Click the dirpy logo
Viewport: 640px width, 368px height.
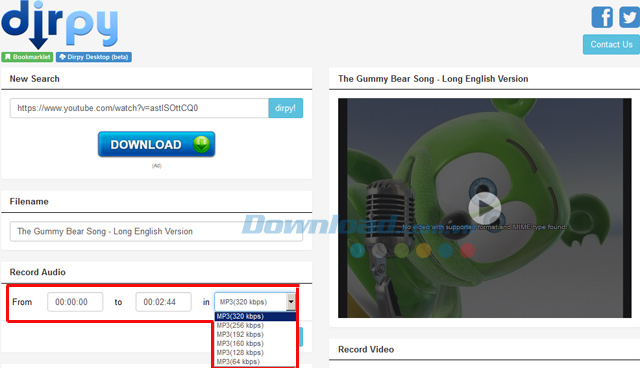pyautogui.click(x=60, y=24)
